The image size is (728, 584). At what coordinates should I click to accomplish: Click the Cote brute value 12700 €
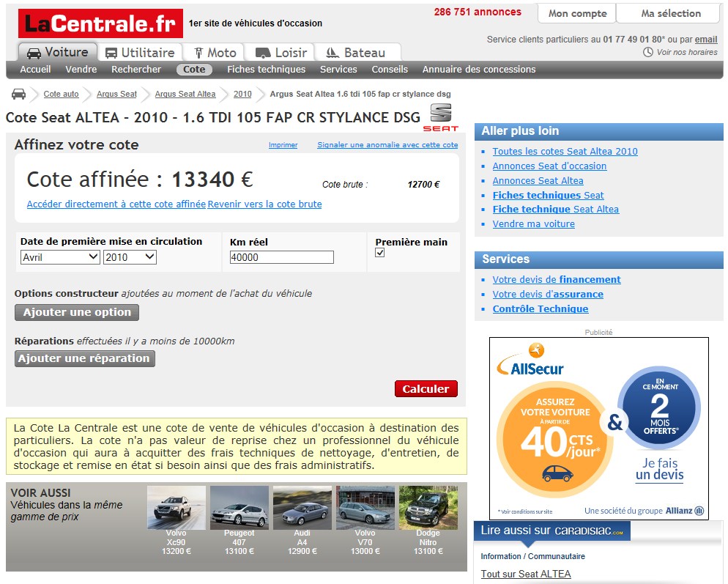[423, 185]
